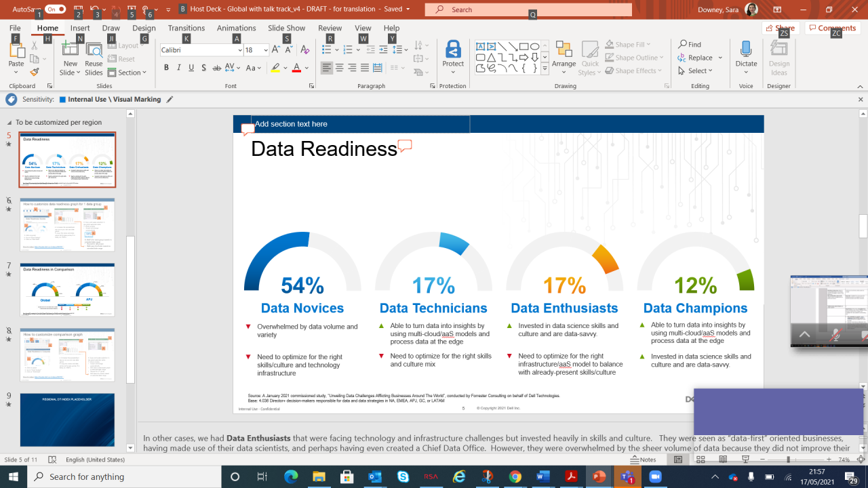This screenshot has height=488, width=868.
Task: Toggle Italic formatting
Action: tap(179, 68)
